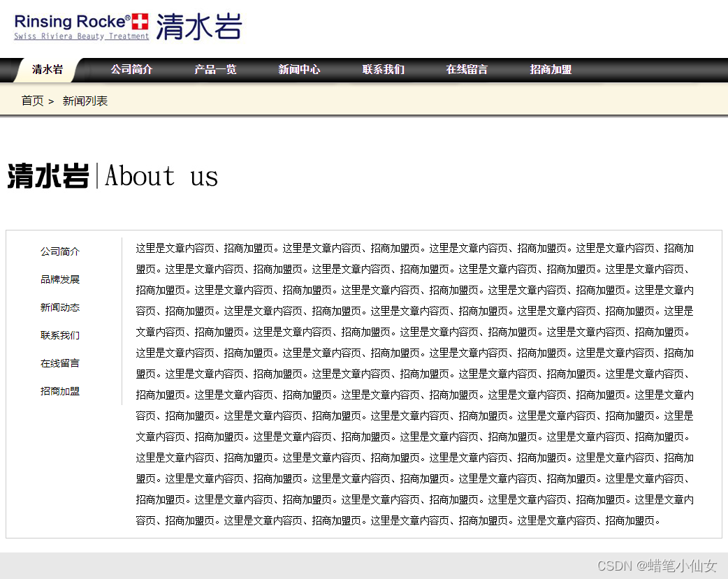This screenshot has width=728, height=579.
Task: Select 公司简介 in the left sidebar
Action: click(x=60, y=251)
